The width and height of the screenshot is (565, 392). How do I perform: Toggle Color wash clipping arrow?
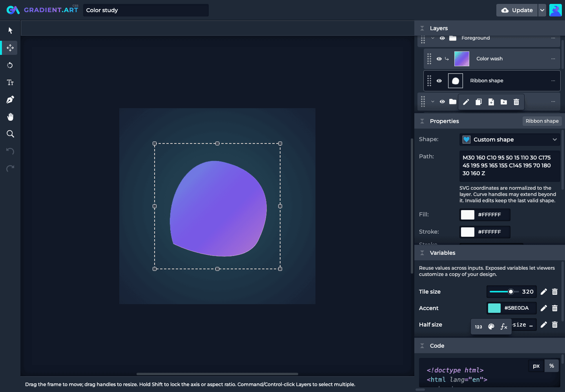point(447,59)
